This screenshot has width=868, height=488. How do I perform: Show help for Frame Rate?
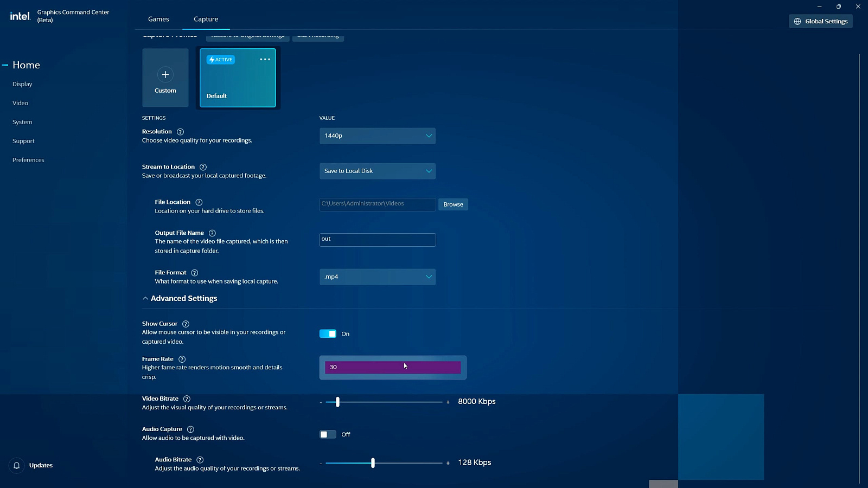coord(182,359)
